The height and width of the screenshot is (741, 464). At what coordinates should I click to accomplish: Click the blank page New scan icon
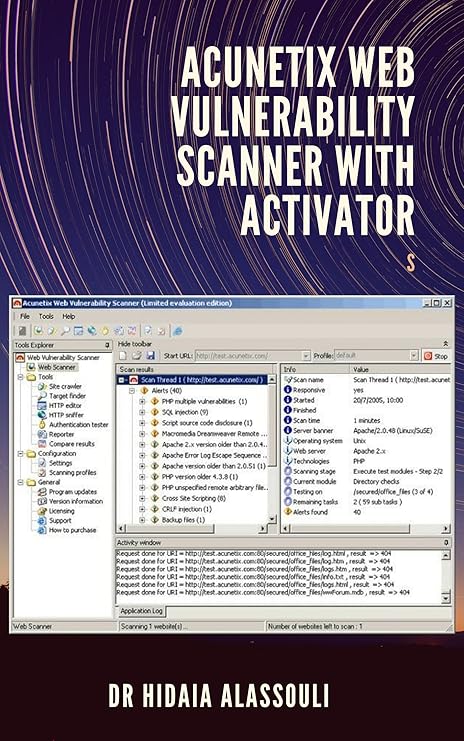click(123, 355)
